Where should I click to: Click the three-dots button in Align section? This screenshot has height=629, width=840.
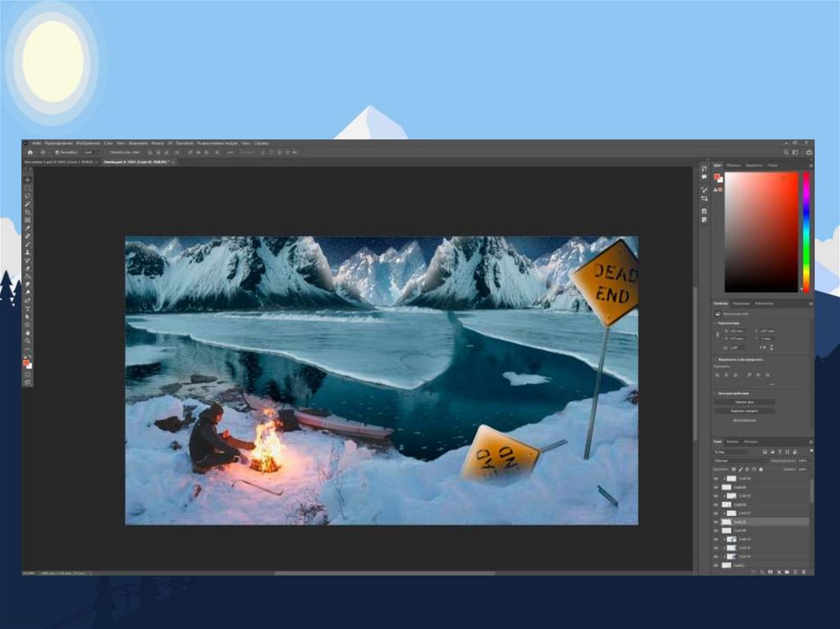(772, 384)
